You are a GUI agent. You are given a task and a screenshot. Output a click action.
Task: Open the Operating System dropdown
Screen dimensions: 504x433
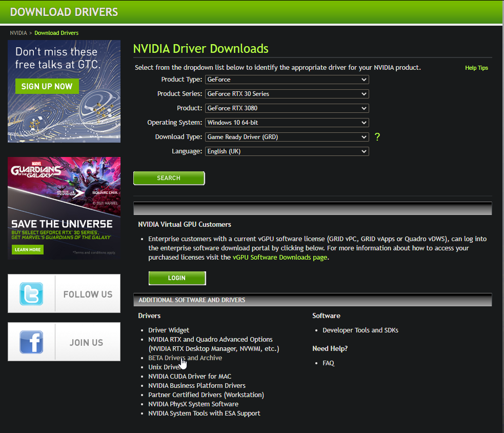pos(287,123)
